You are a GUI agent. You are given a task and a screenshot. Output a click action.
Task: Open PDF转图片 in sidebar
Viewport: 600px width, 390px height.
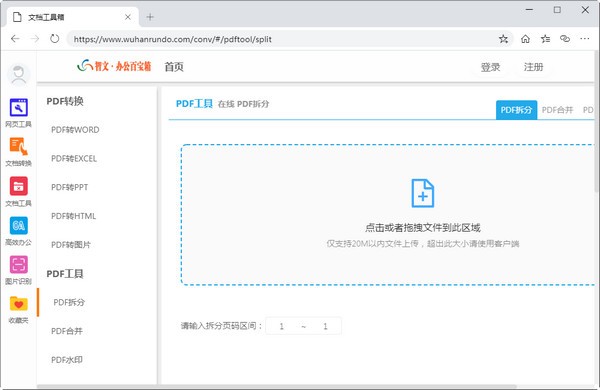(x=71, y=245)
